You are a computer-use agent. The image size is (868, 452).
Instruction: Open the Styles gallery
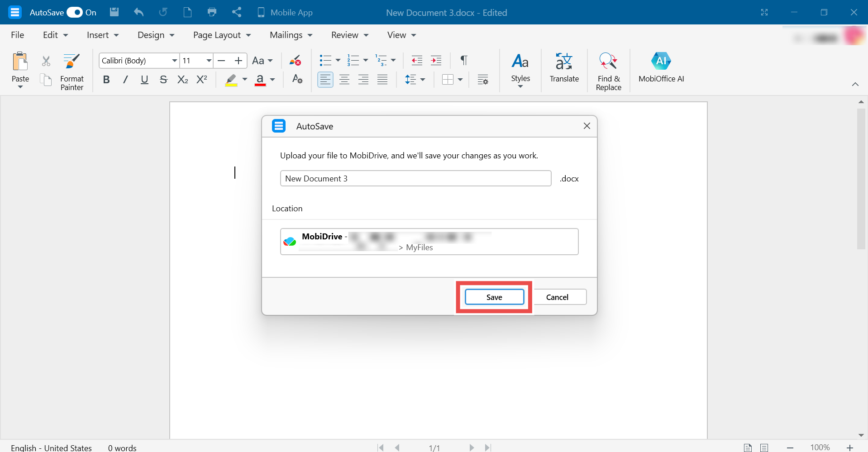pos(520,70)
